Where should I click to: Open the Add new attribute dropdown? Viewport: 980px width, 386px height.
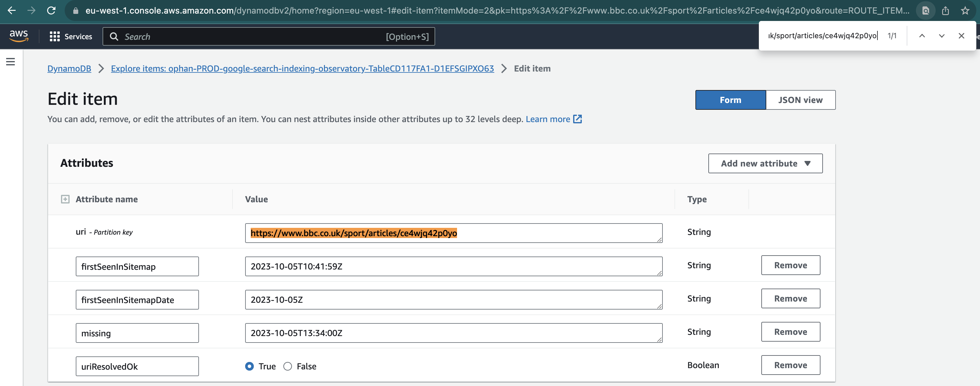coord(765,163)
